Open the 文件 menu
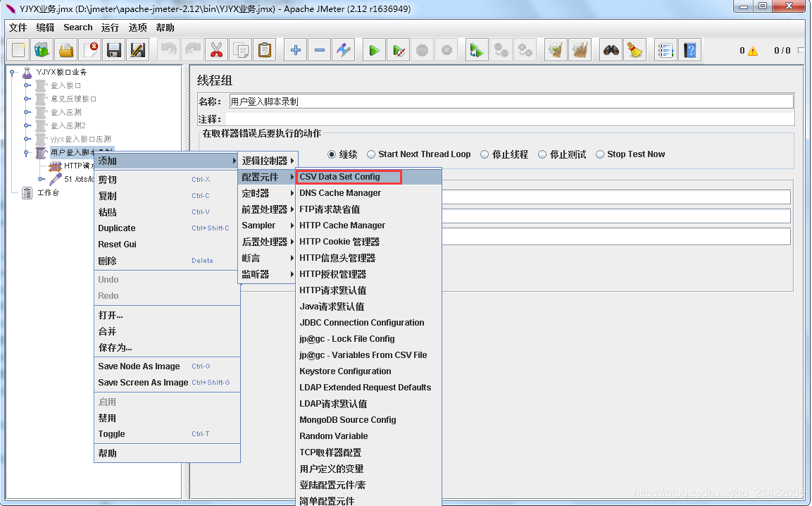812x506 pixels. pyautogui.click(x=18, y=27)
